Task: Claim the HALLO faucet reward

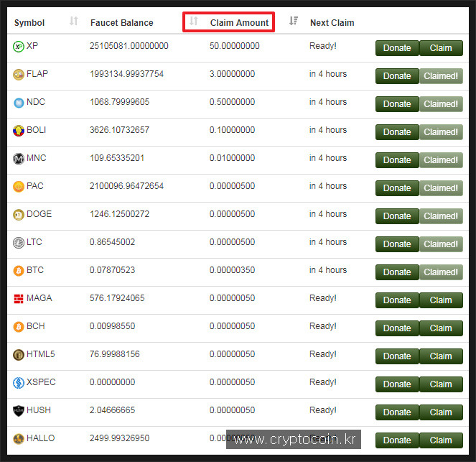Action: (441, 440)
